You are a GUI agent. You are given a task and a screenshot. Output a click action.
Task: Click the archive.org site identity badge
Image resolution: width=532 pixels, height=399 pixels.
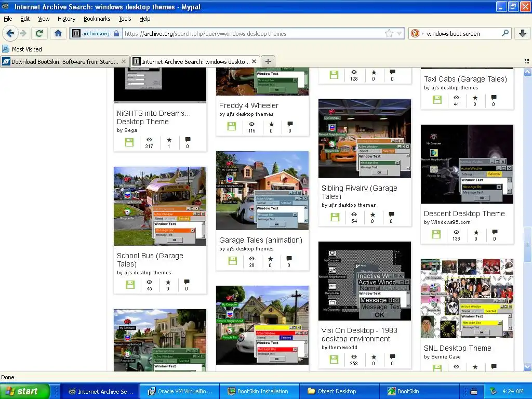pyautogui.click(x=96, y=33)
